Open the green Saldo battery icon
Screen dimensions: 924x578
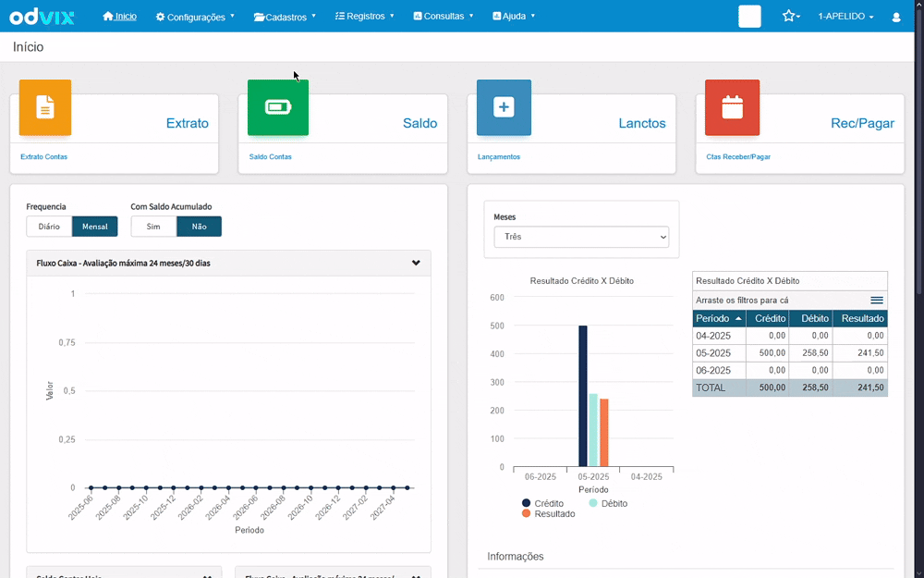click(x=278, y=107)
